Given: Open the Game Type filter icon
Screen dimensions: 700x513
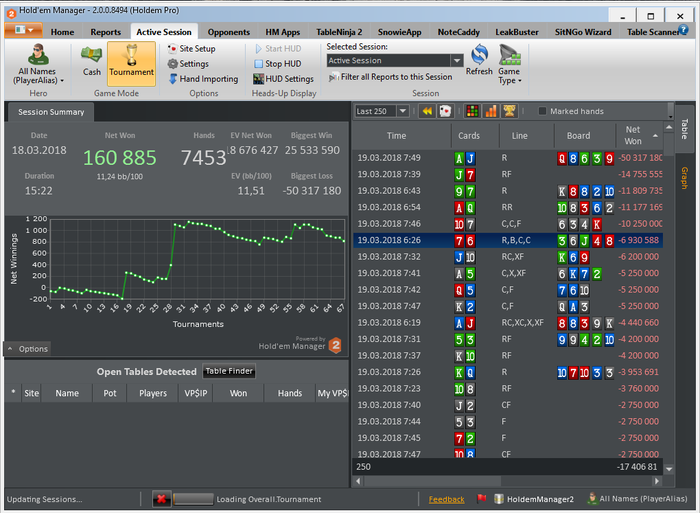Looking at the screenshot, I should [x=509, y=54].
